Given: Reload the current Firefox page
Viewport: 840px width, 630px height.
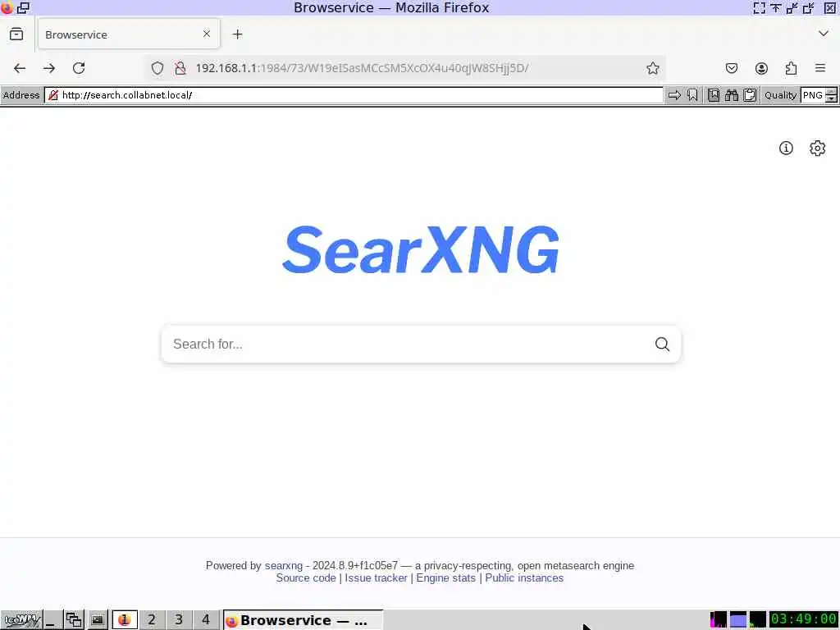Looking at the screenshot, I should click(79, 68).
